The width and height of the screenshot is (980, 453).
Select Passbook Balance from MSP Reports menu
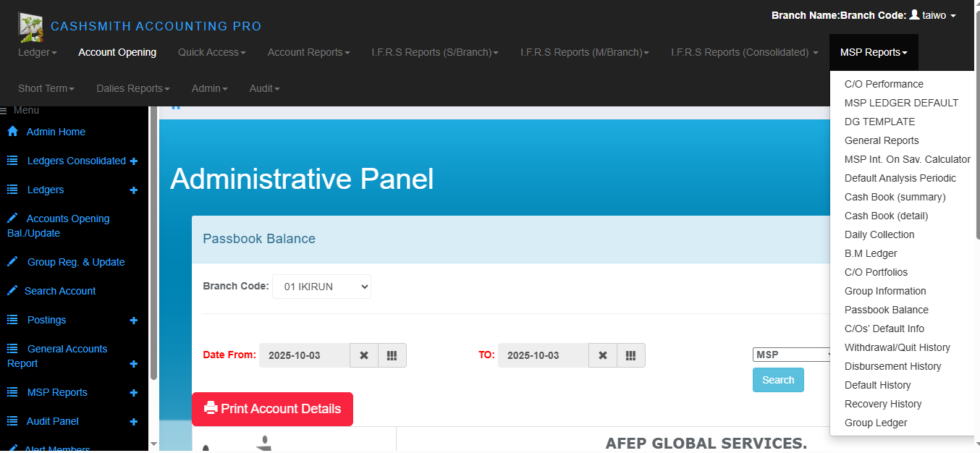(x=886, y=310)
